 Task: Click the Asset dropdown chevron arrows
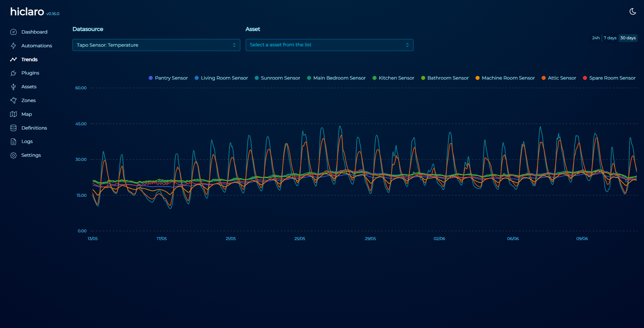point(407,45)
